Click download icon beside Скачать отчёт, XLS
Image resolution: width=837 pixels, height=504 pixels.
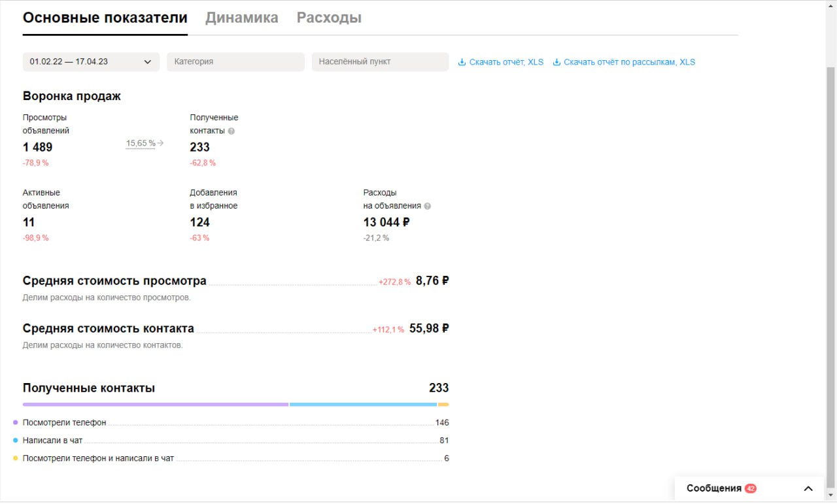coord(462,62)
